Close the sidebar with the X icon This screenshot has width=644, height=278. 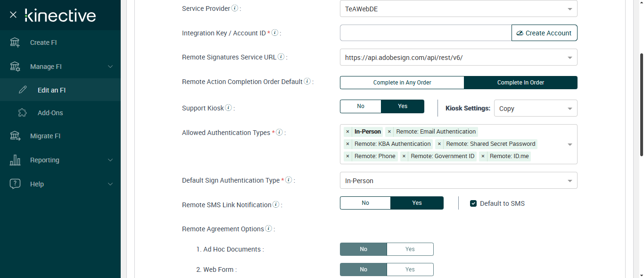pyautogui.click(x=13, y=15)
